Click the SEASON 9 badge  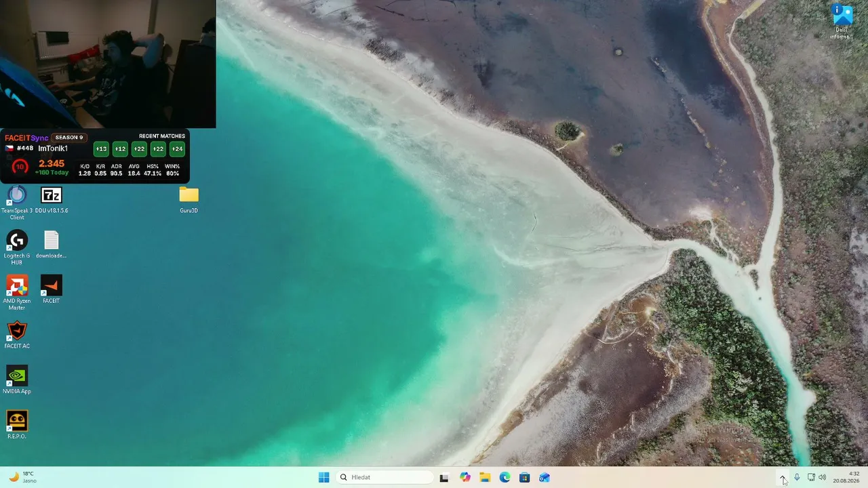[68, 138]
